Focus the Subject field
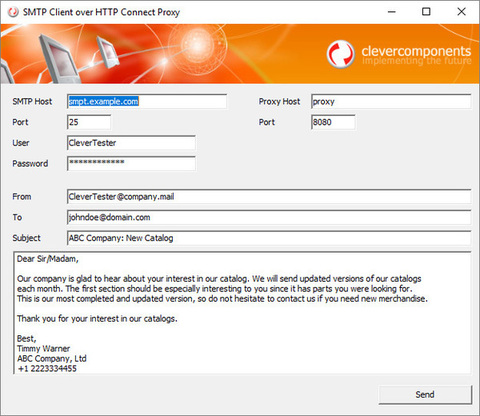480x416 pixels. (x=269, y=238)
